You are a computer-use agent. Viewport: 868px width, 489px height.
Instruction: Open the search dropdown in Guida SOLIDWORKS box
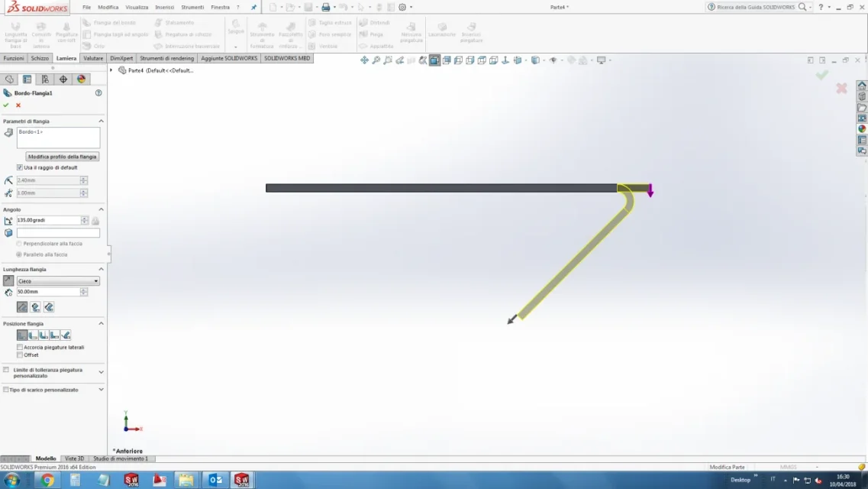click(810, 7)
